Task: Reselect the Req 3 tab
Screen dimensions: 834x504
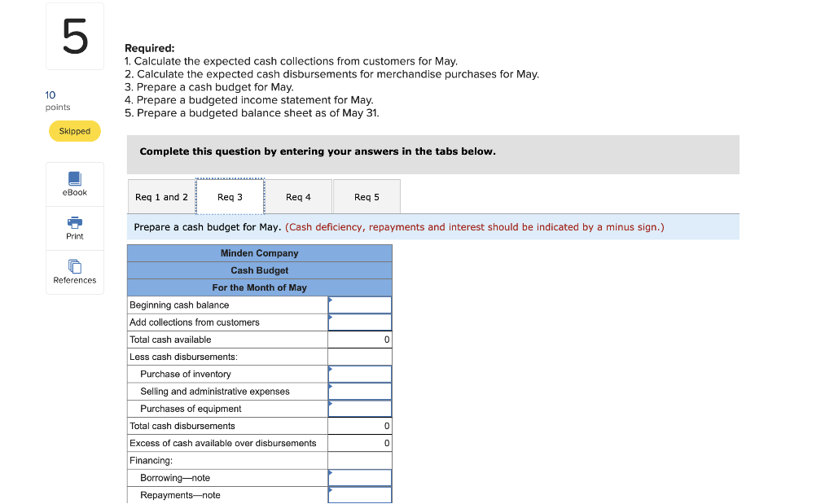Action: (230, 196)
